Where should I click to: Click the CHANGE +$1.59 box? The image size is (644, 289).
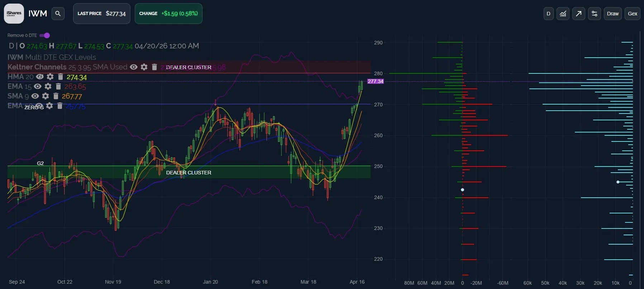pos(168,14)
